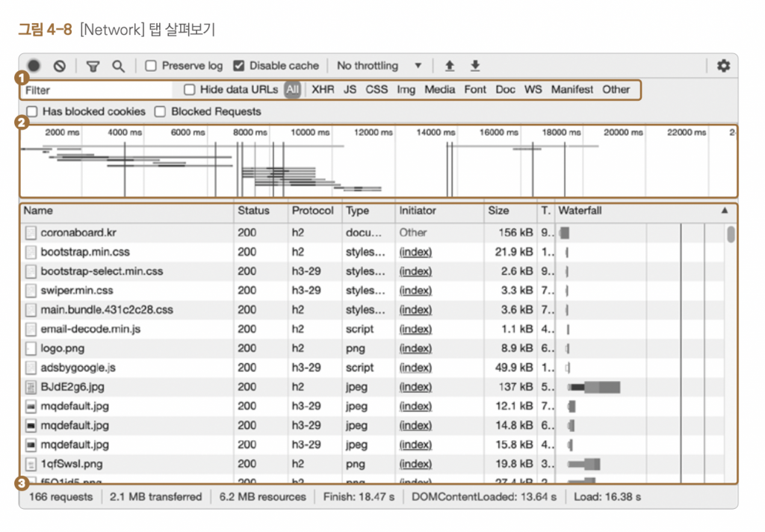Click 'Load: 16.38 s' status entry

pyautogui.click(x=607, y=497)
